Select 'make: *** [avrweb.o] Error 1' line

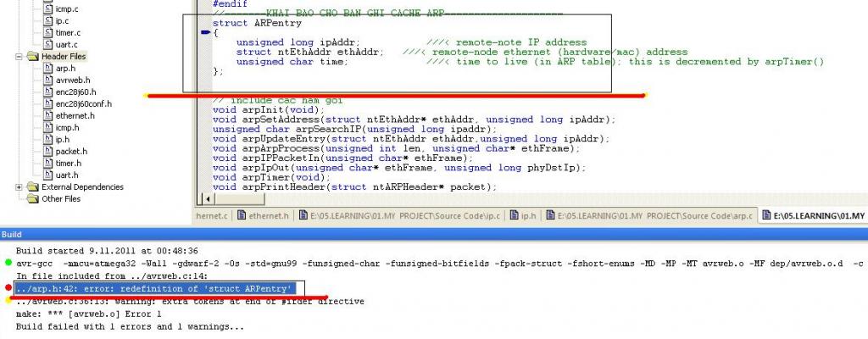(88, 314)
